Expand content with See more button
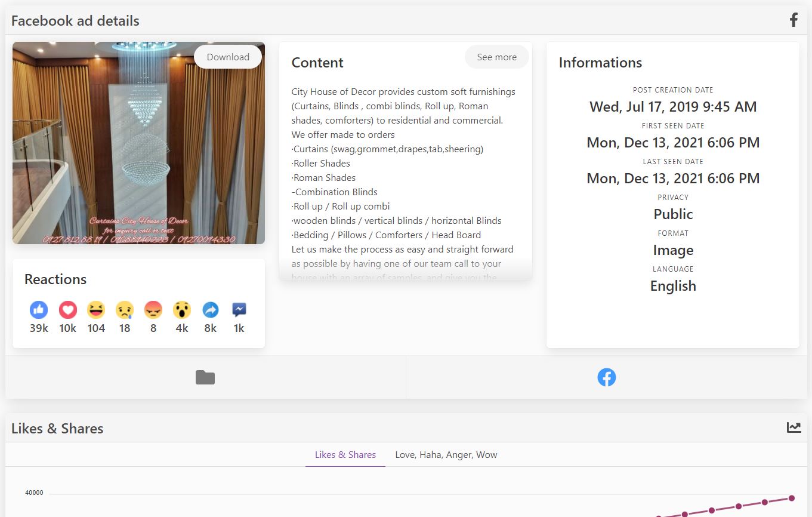Viewport: 812px width, 517px height. pyautogui.click(x=496, y=57)
